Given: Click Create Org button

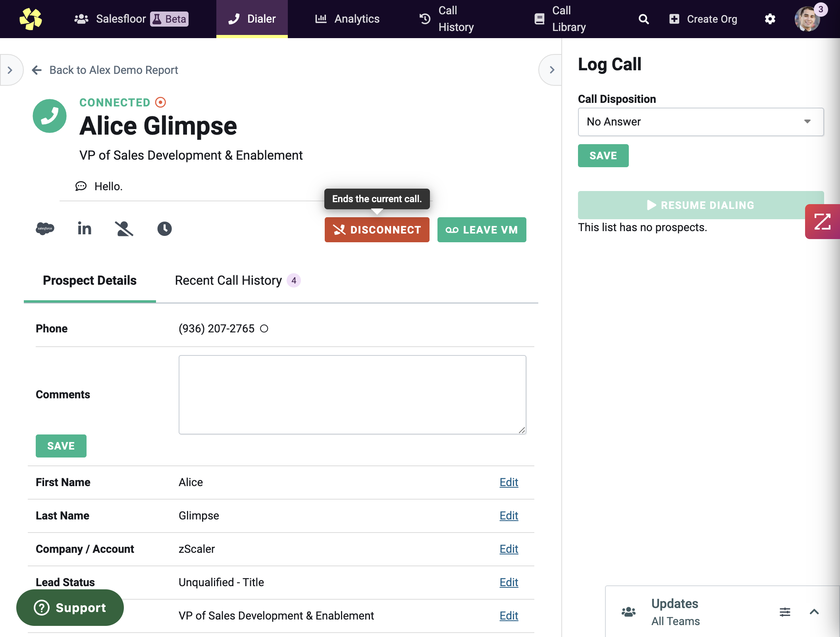Looking at the screenshot, I should pos(703,19).
